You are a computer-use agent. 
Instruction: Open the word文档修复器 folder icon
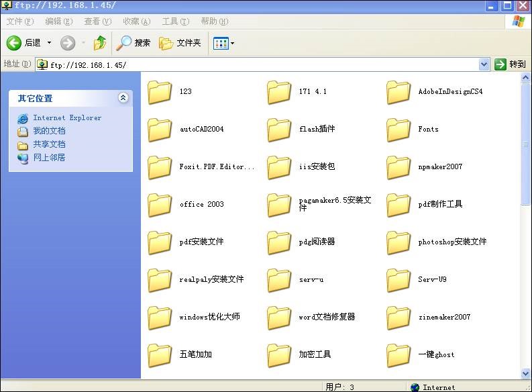pos(279,317)
